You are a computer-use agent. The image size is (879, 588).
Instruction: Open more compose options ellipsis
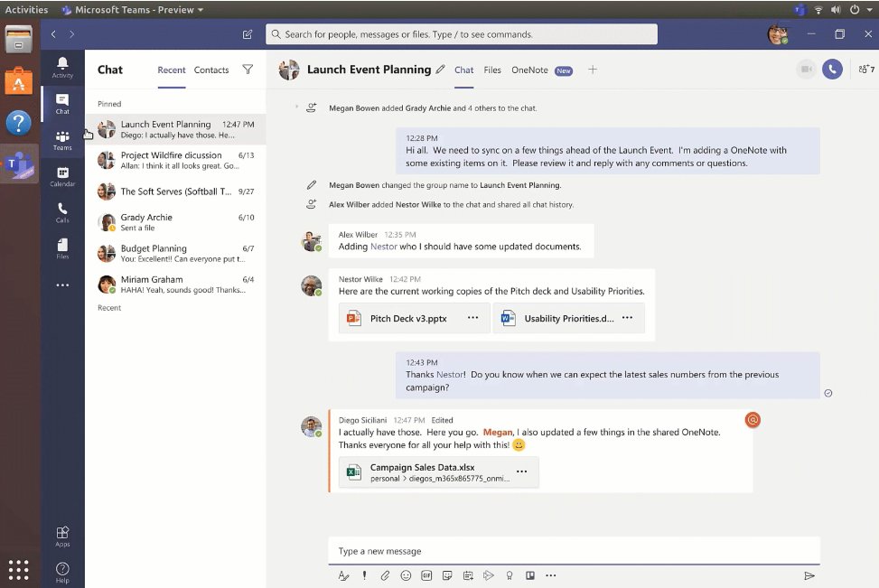point(551,575)
